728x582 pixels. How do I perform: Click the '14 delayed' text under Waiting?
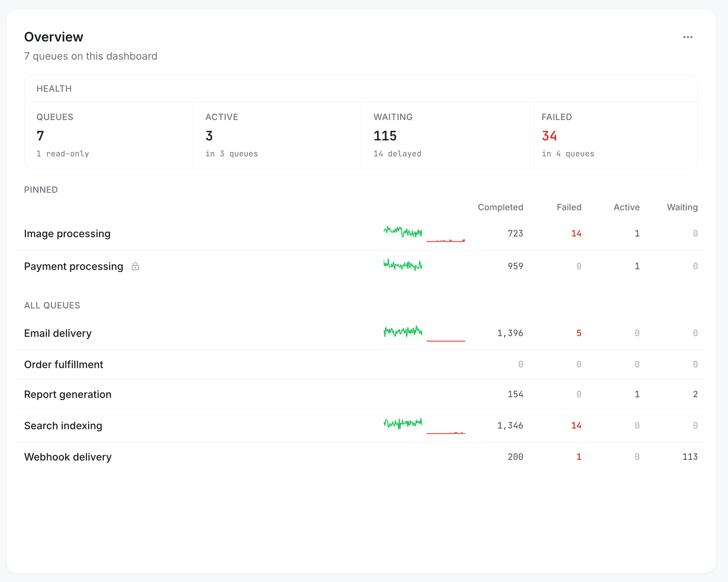coord(397,154)
